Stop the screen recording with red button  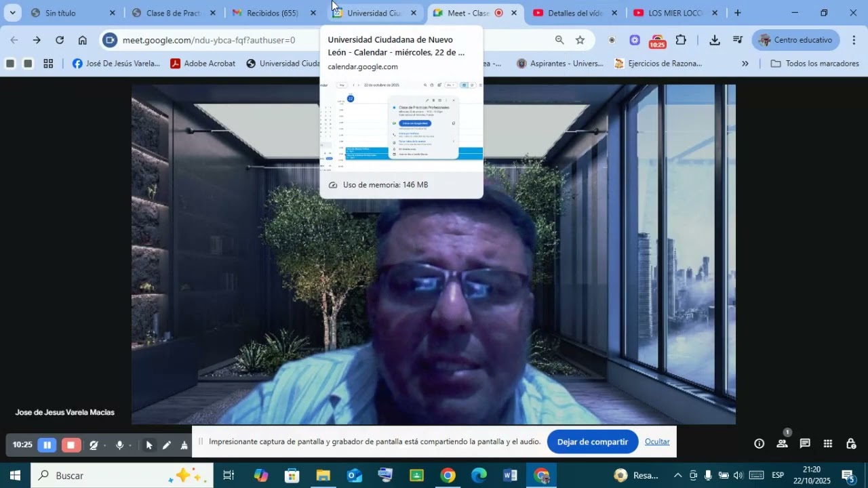(x=71, y=445)
